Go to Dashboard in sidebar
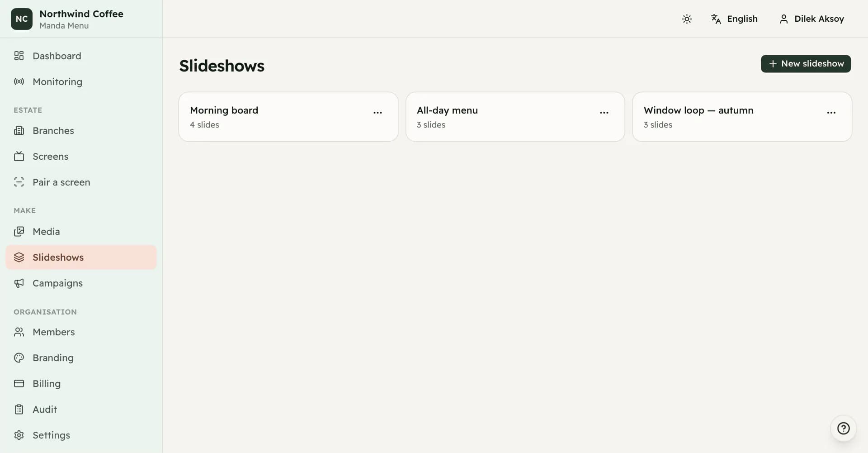This screenshot has height=453, width=868. point(81,56)
